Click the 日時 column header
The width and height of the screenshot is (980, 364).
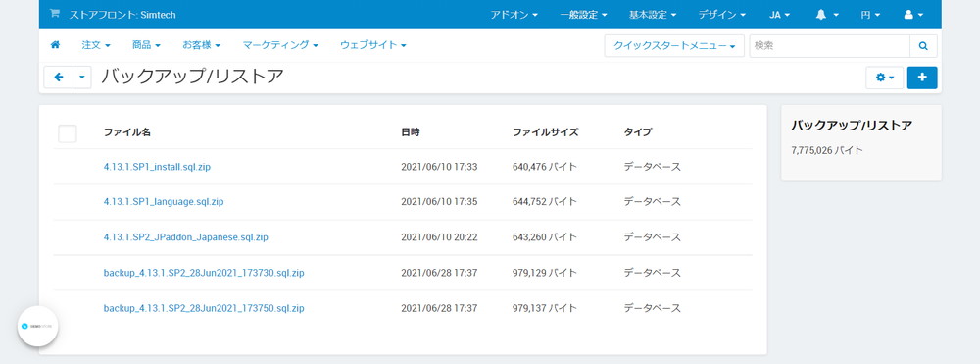[411, 132]
